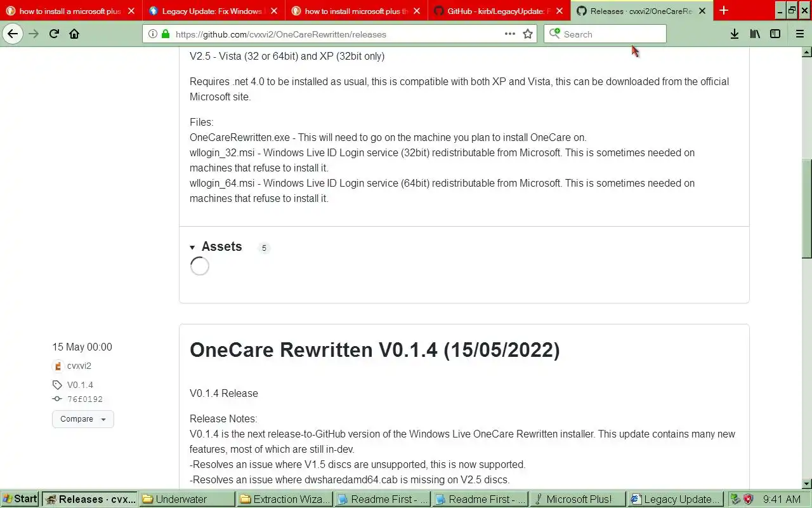Viewport: 812px width, 508px height.
Task: Toggle the sidebar view icon
Action: [x=775, y=34]
